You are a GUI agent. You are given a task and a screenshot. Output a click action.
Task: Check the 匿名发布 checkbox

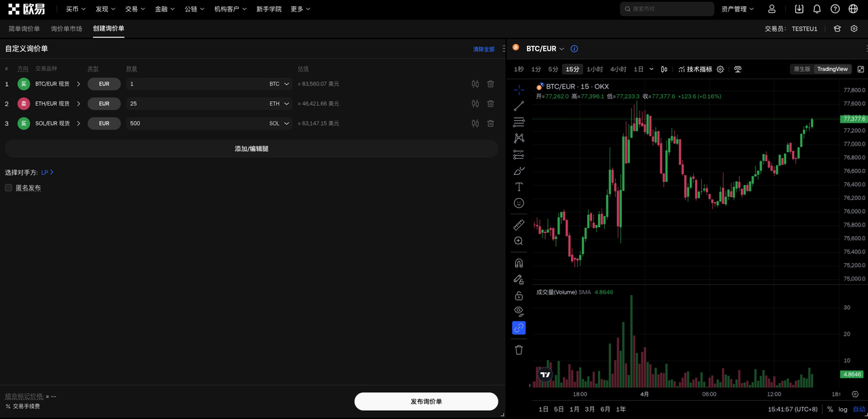click(7, 187)
